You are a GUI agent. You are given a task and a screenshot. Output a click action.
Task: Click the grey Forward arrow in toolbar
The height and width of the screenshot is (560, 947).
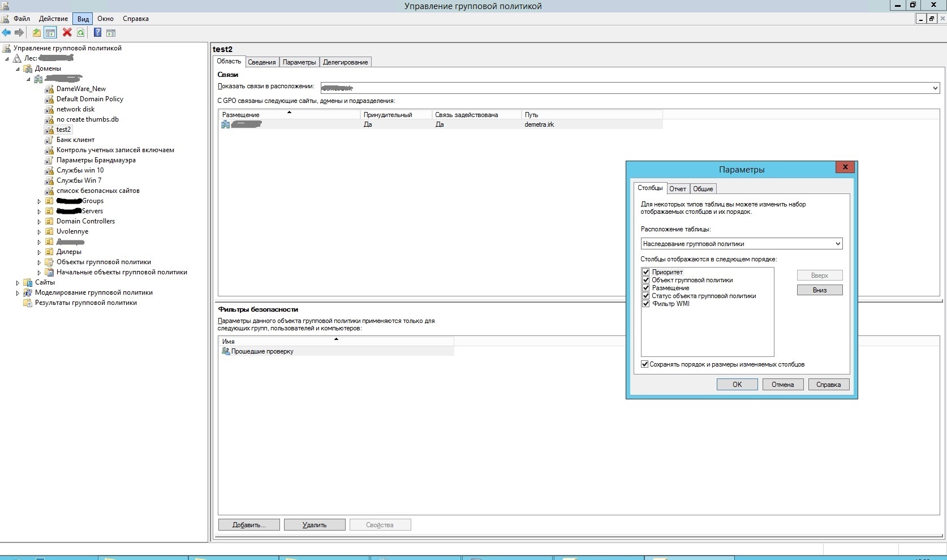click(x=19, y=33)
